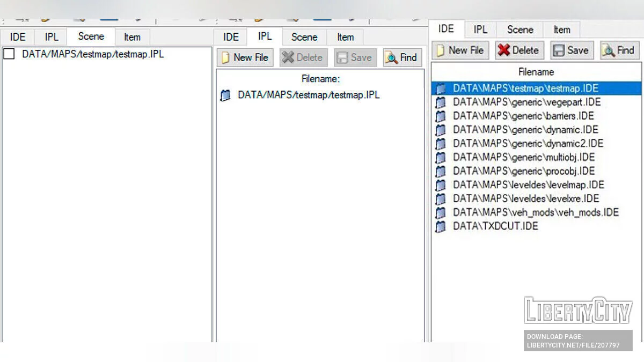Click New File button in IDE panel

pyautogui.click(x=461, y=50)
